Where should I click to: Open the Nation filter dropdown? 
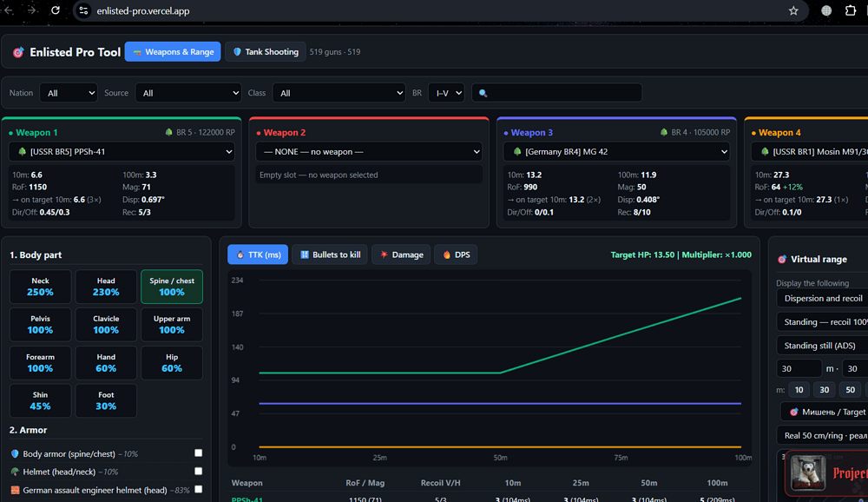pyautogui.click(x=69, y=93)
